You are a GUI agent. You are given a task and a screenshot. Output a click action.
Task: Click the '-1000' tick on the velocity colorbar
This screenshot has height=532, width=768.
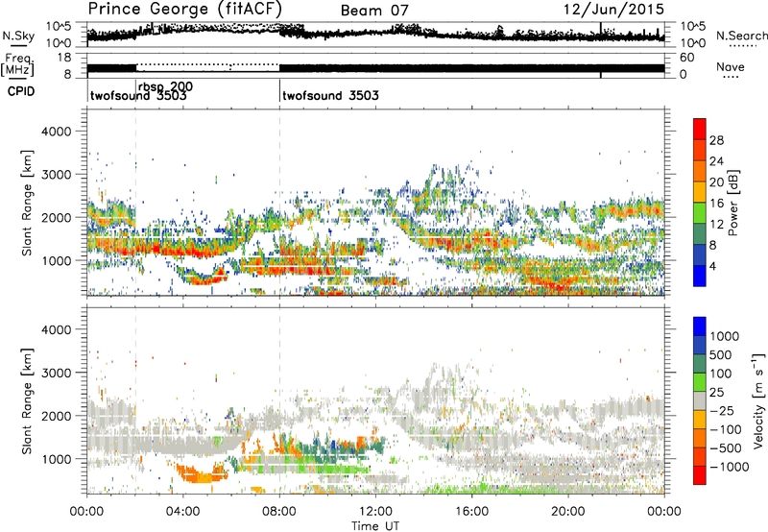click(730, 467)
